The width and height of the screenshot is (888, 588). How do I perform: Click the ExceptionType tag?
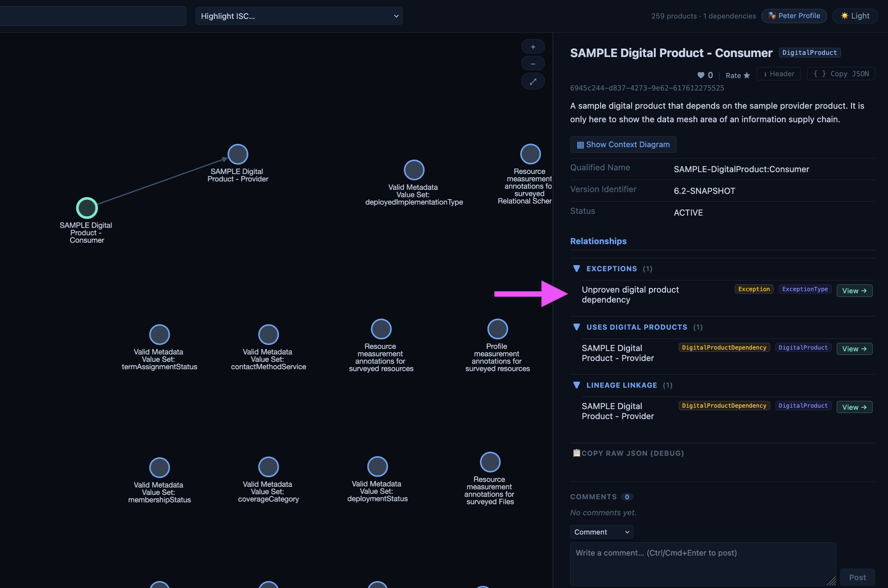[x=805, y=289]
